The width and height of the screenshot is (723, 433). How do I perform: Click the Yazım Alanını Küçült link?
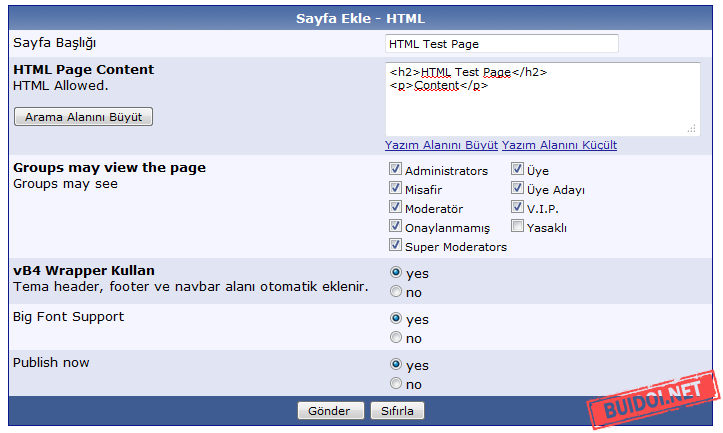click(559, 145)
